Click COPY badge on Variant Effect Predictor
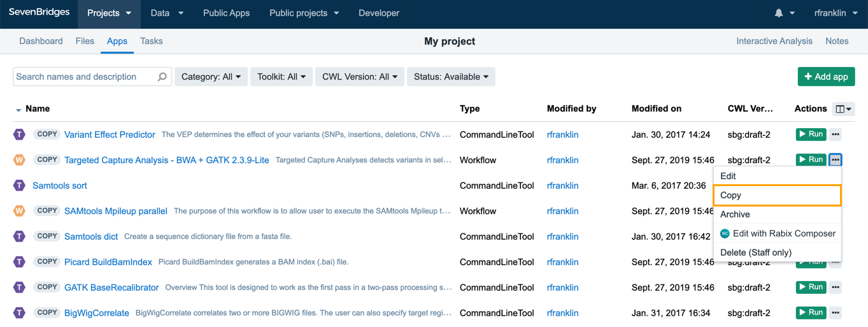 (x=47, y=134)
